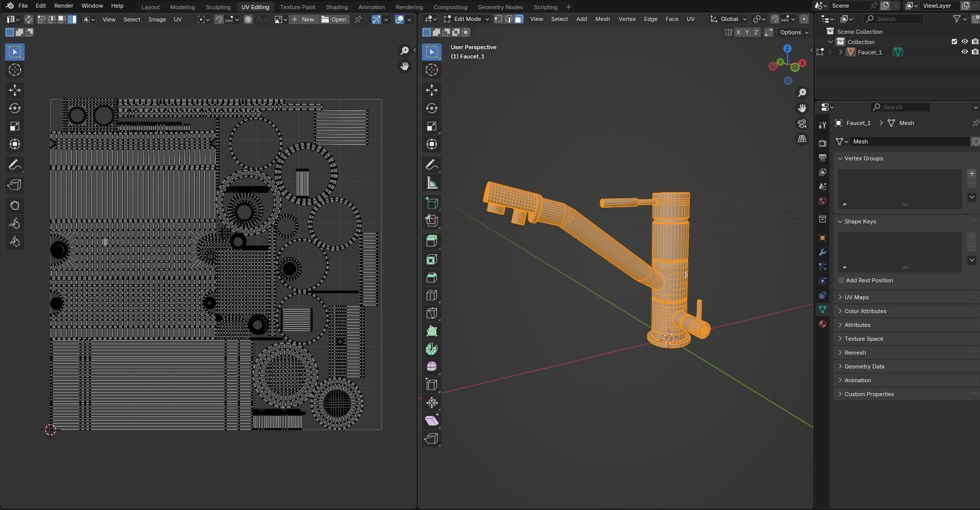Select the Annotate tool in 3D viewport
Viewport: 980px width, 510px height.
[x=432, y=165]
